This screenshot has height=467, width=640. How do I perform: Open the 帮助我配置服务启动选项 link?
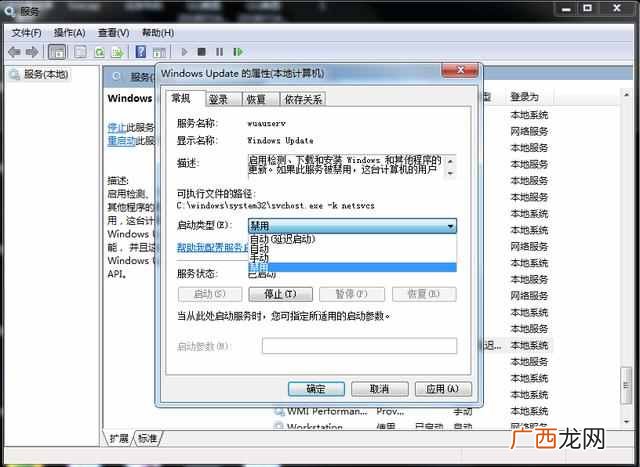[x=213, y=247]
